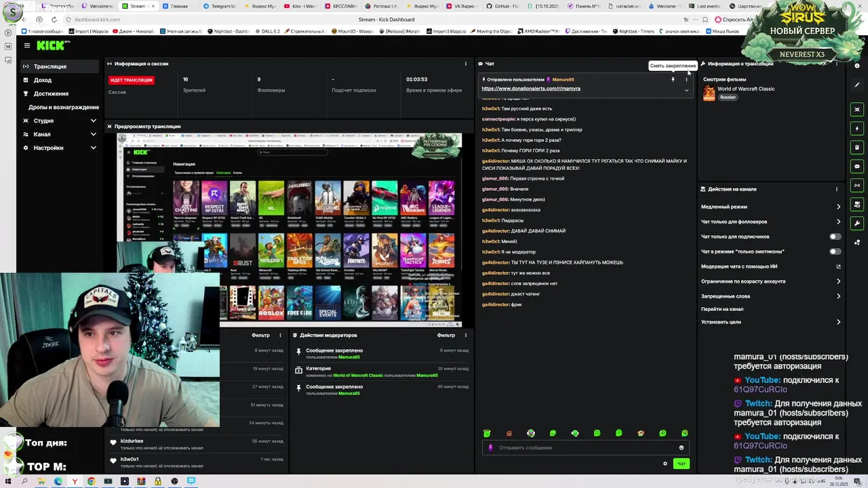This screenshot has width=868, height=488.
Task: Open the taskbar search icon
Action: [x=24, y=481]
